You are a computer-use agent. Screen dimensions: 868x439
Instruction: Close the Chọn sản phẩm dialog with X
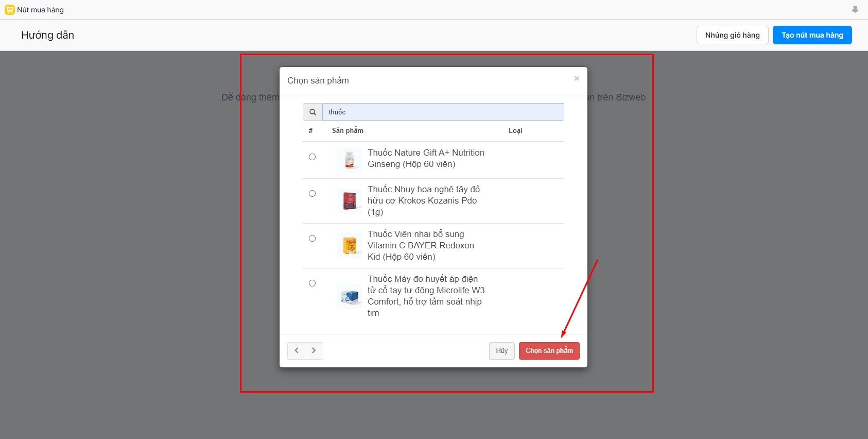577,78
